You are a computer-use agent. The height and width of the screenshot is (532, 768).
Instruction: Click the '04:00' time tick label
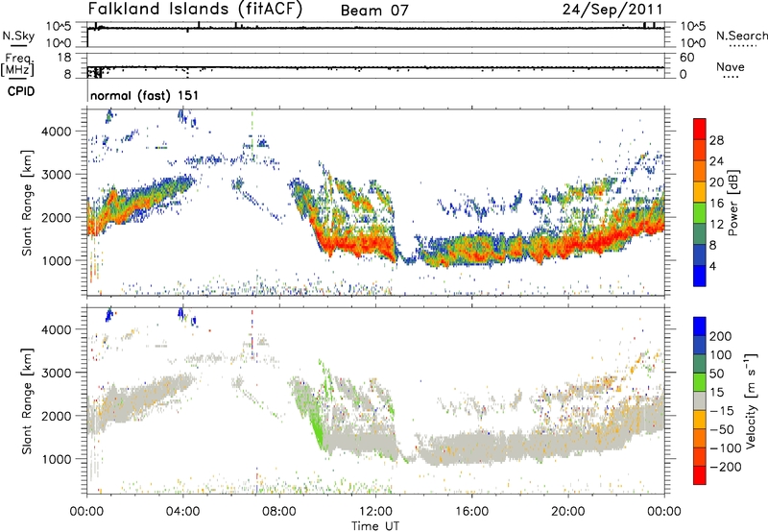tap(182, 512)
